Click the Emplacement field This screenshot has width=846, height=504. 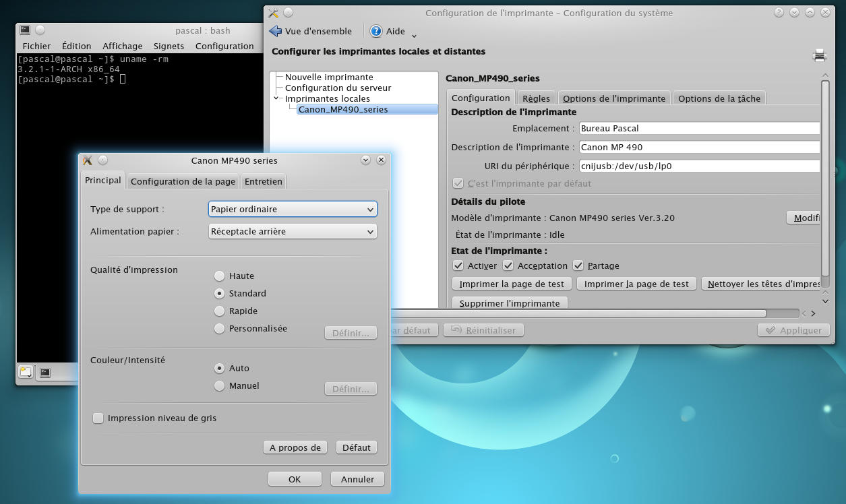click(699, 128)
